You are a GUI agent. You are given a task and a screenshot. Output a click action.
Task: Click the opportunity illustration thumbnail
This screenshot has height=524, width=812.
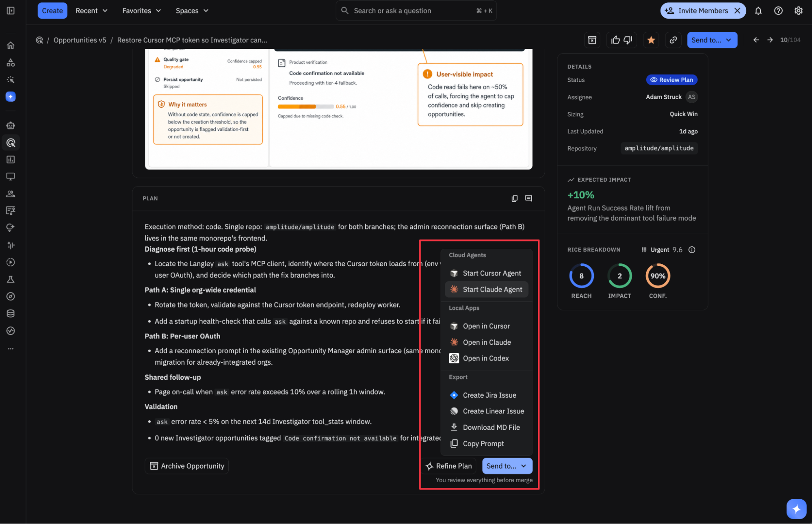click(x=339, y=109)
